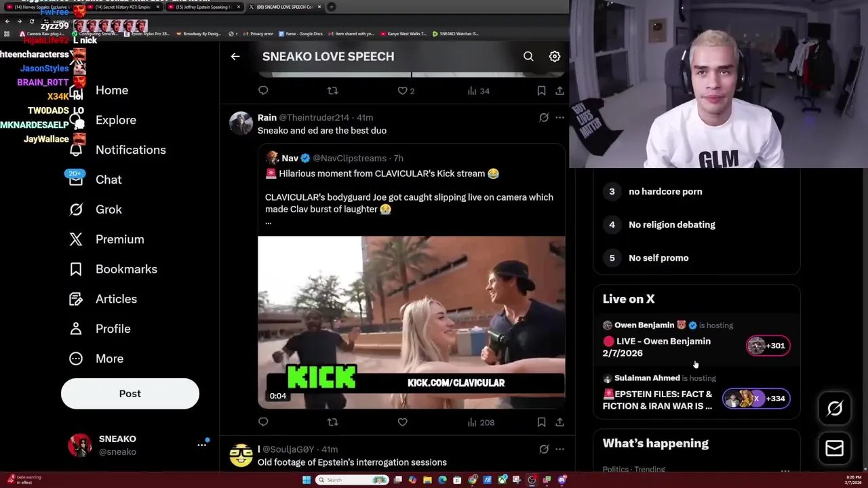Open the floating Grok button

835,408
